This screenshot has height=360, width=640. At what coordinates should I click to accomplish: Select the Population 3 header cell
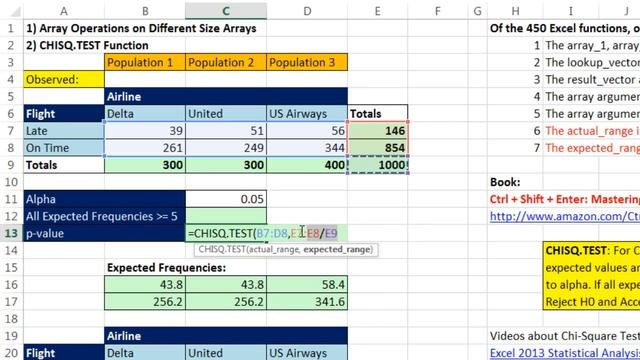click(307, 62)
